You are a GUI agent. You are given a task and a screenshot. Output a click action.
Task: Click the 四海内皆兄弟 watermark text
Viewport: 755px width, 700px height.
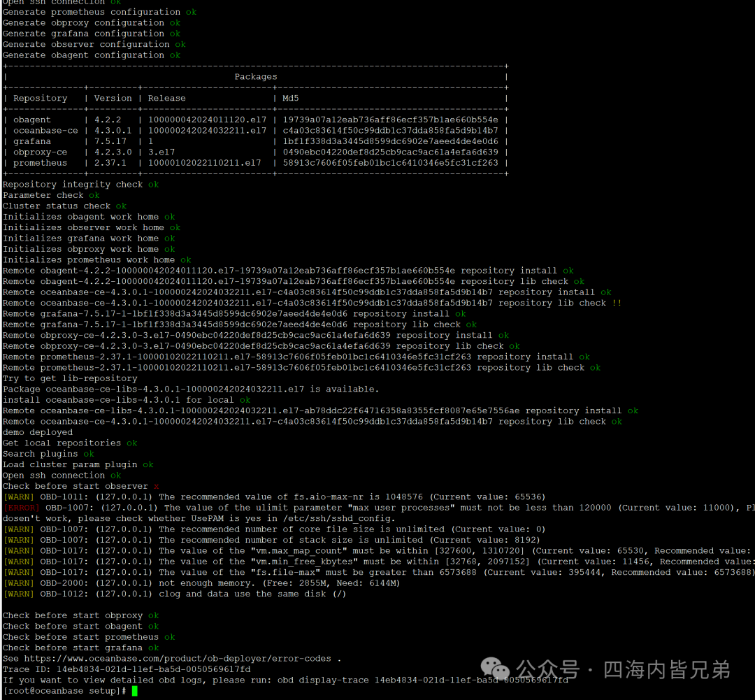pyautogui.click(x=667, y=670)
